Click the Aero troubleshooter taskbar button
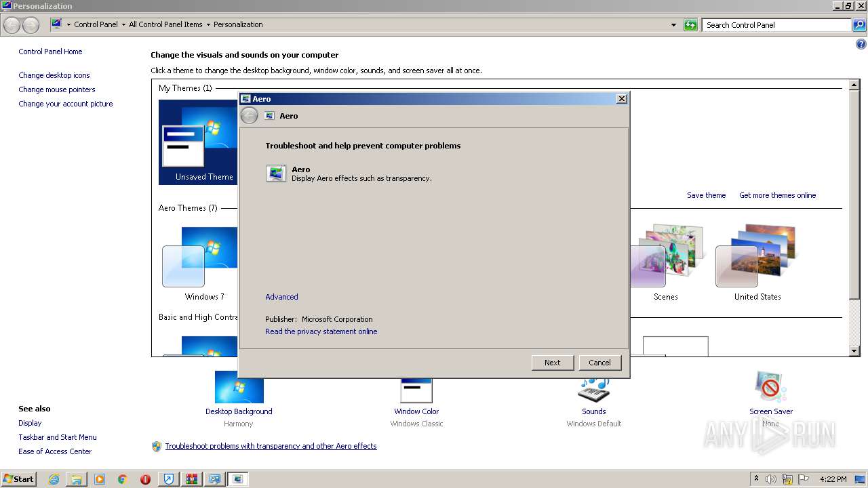The image size is (868, 488). click(238, 479)
